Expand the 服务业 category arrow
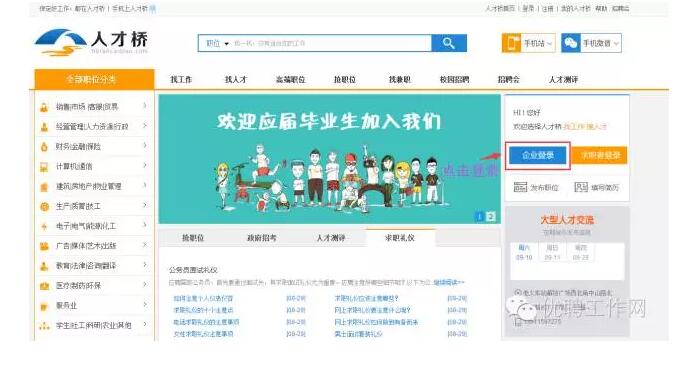 (145, 304)
